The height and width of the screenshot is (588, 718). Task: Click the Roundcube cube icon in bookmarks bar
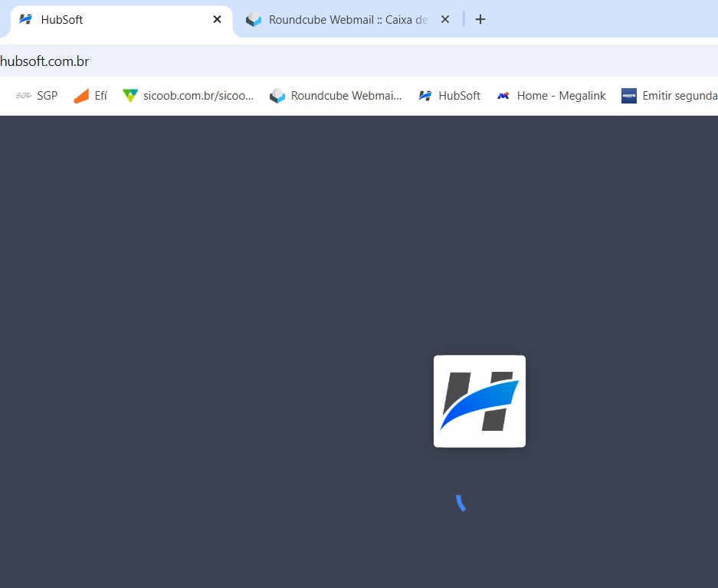coord(277,96)
